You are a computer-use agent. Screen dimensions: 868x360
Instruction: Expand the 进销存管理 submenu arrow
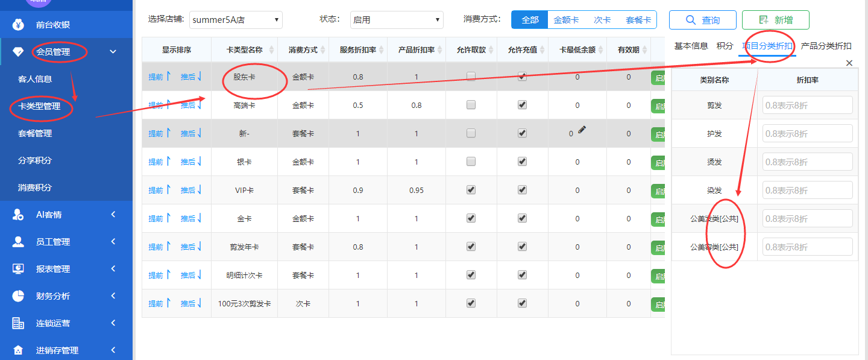tap(113, 350)
